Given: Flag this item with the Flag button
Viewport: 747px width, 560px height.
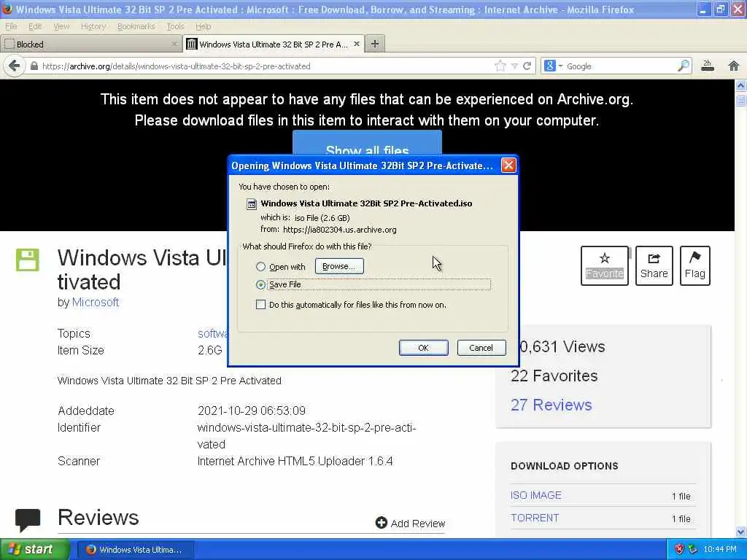Looking at the screenshot, I should point(695,265).
